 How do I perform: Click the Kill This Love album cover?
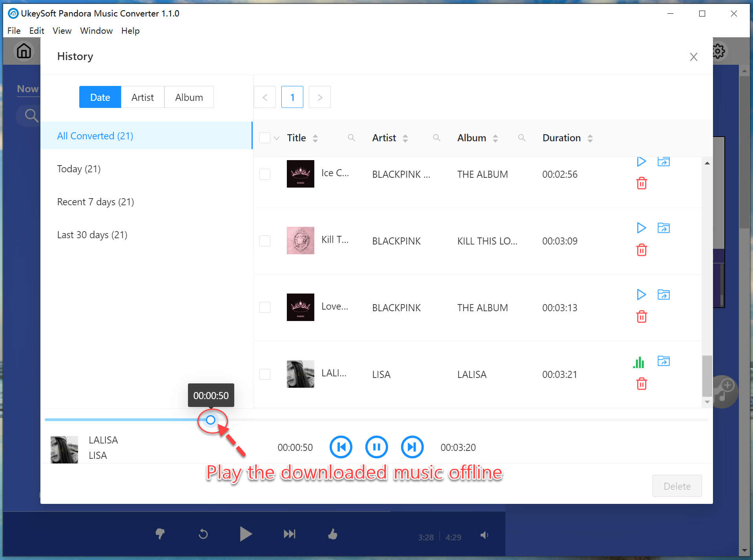click(x=300, y=240)
